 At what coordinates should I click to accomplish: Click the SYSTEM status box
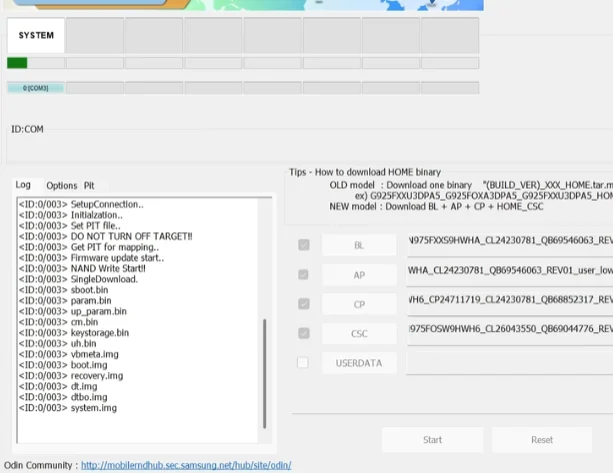36,35
